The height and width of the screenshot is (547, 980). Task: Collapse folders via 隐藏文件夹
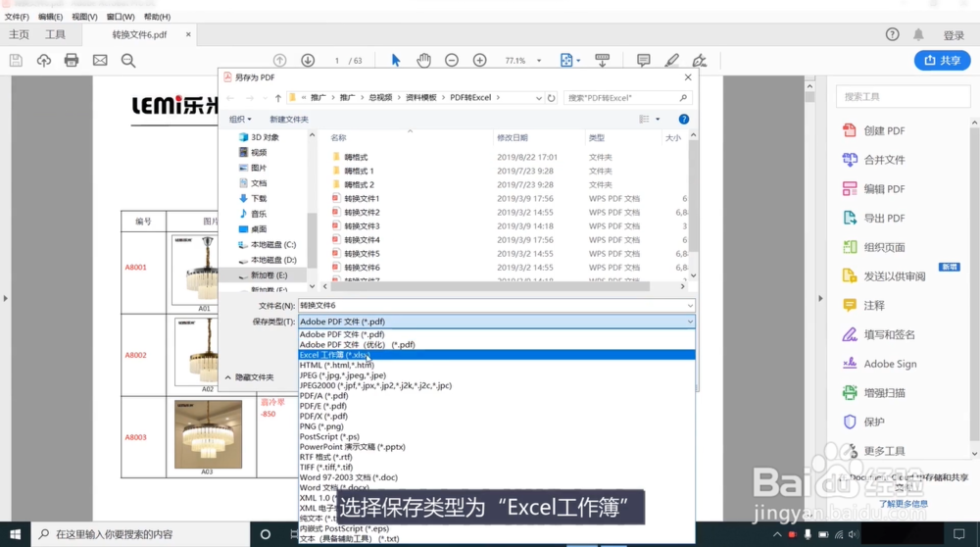click(249, 377)
